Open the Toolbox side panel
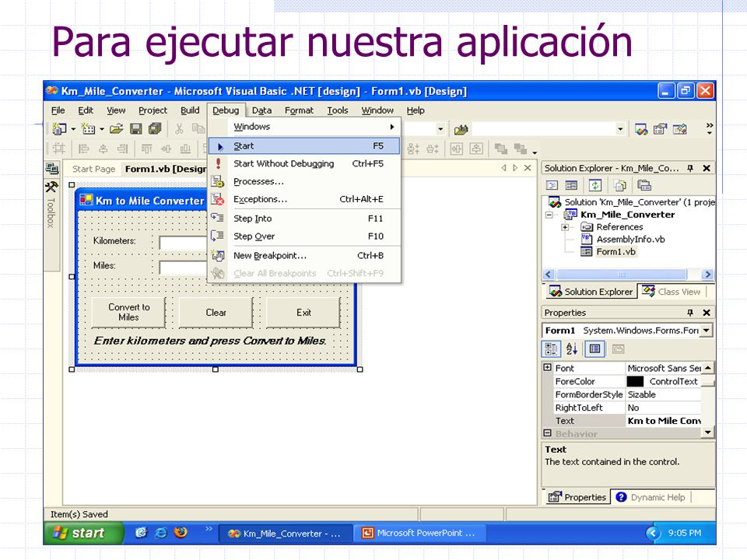 tap(51, 205)
